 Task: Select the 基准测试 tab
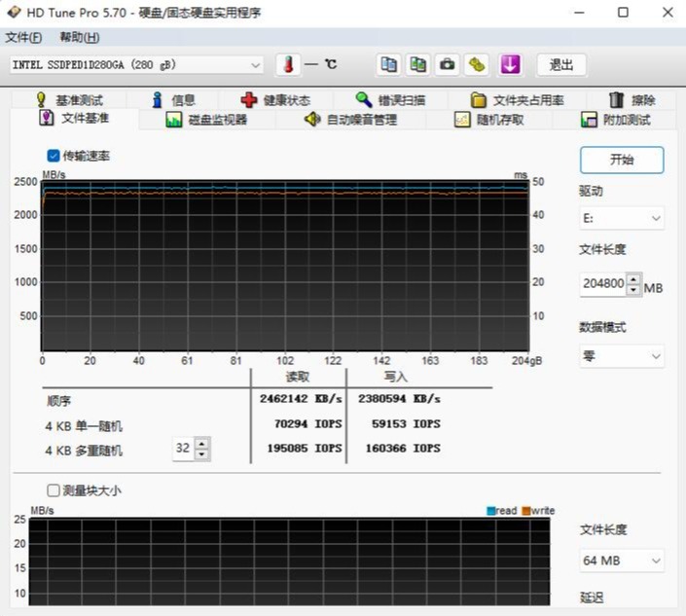point(68,100)
